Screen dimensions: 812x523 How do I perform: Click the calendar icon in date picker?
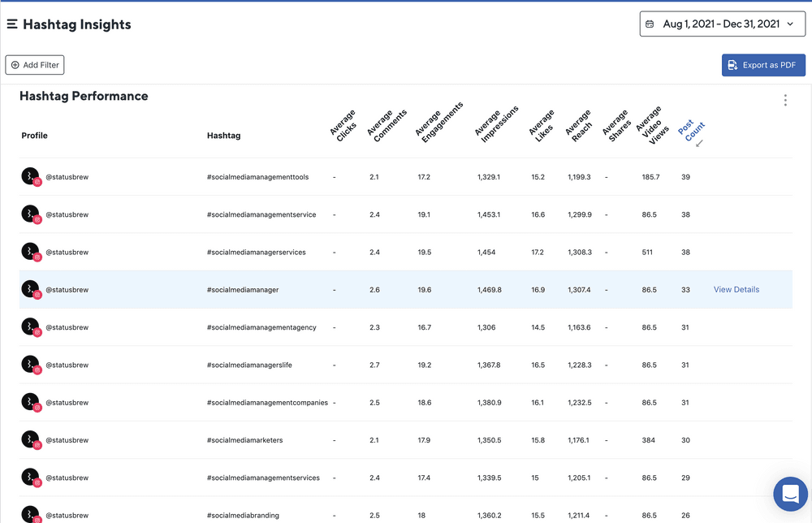(650, 24)
